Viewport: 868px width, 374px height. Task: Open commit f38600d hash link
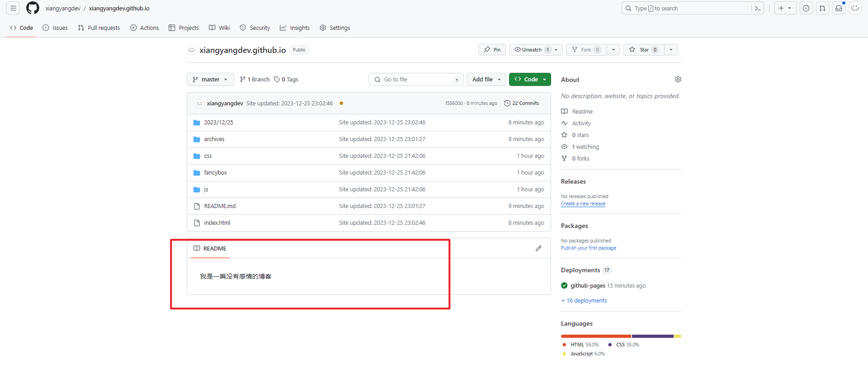click(x=454, y=103)
